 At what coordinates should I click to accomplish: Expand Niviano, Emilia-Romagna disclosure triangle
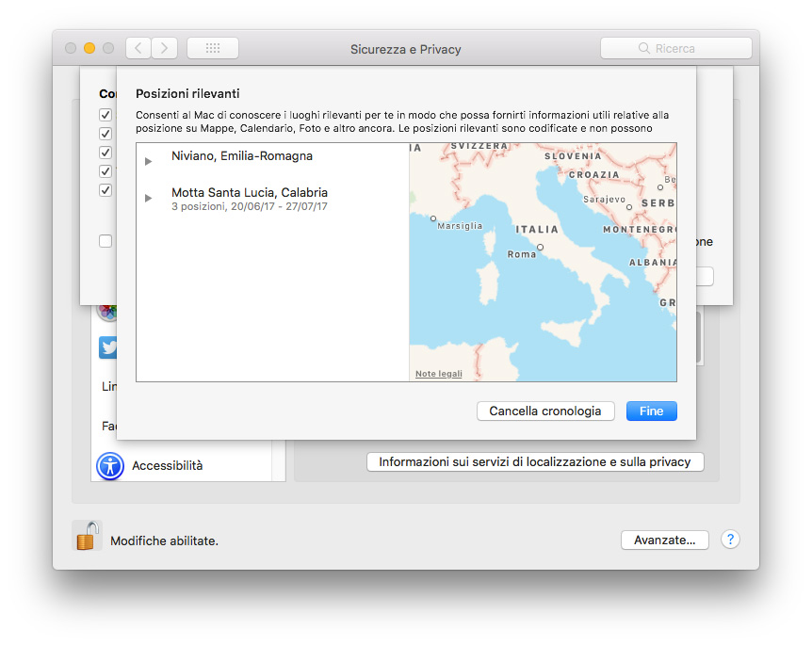148,162
